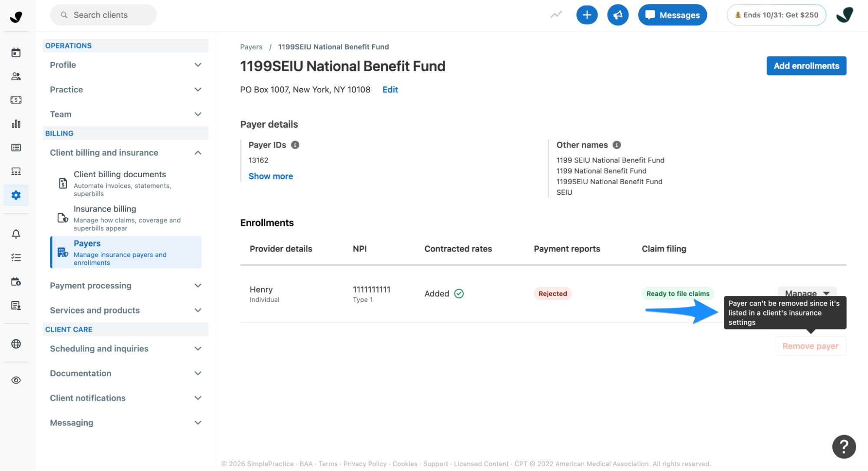Select the Payers menu item
868x471 pixels.
coord(126,252)
